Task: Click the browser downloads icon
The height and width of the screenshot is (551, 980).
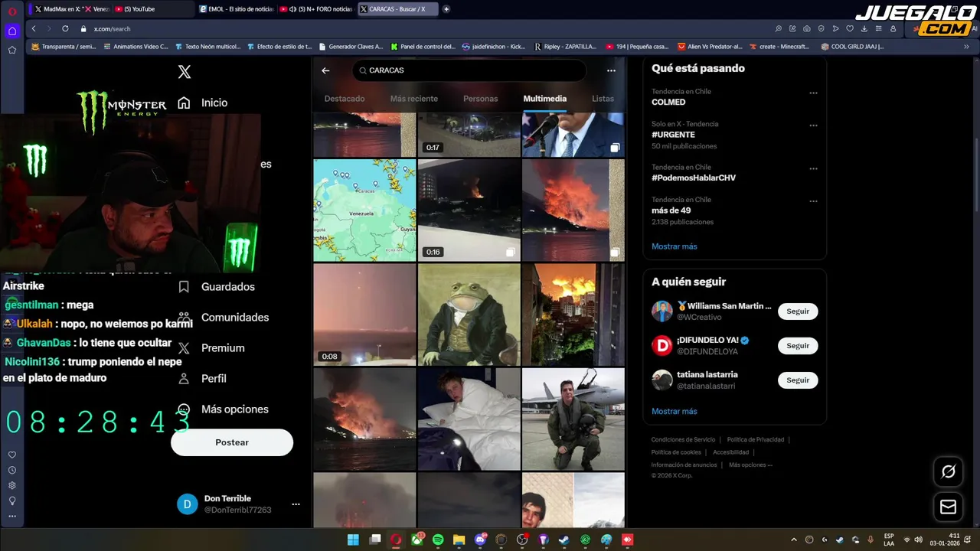Action: [864, 29]
